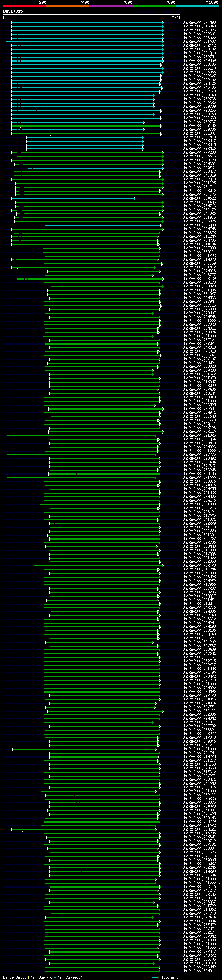222x980 pixels.
Task: Select hit UniRef100_C4T7P9
Action: tap(199, 906)
